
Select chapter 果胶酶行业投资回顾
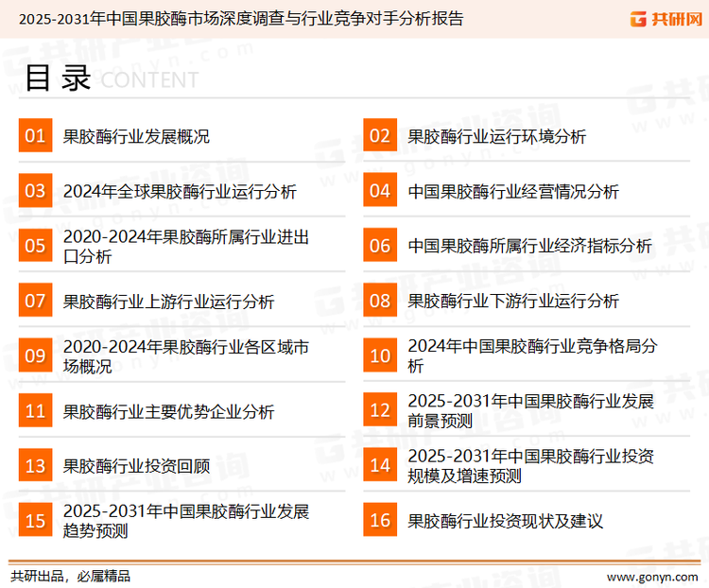pyautogui.click(x=136, y=466)
